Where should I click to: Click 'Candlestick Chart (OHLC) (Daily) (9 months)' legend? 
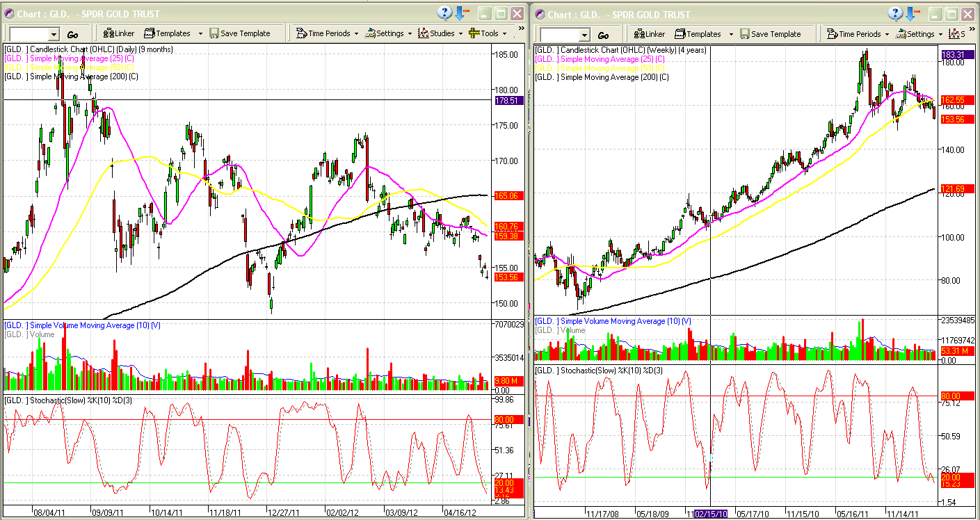[x=89, y=49]
